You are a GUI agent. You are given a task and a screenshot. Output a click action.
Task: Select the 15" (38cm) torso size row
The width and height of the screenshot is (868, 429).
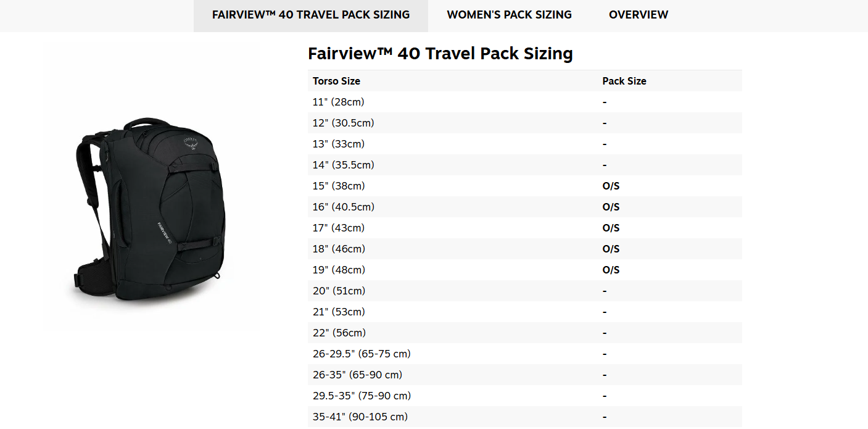coord(339,186)
